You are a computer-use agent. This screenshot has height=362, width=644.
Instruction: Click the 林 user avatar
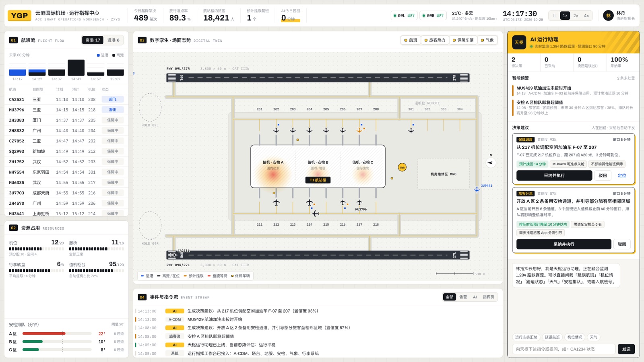coord(608,16)
